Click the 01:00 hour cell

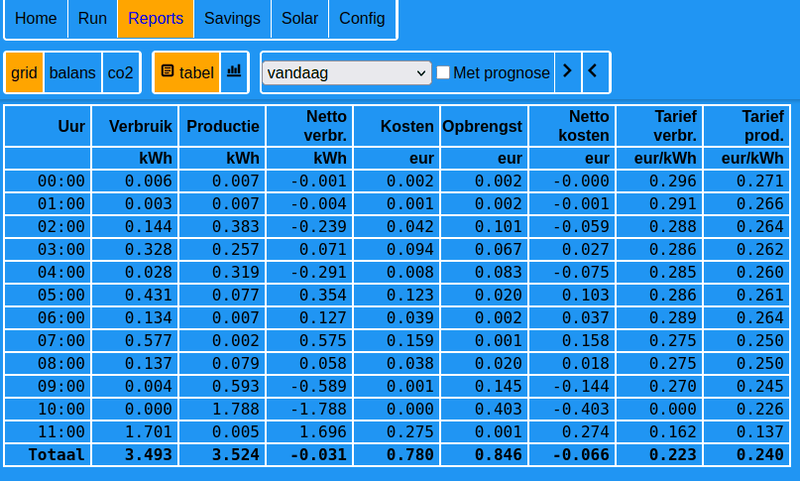tap(48, 204)
